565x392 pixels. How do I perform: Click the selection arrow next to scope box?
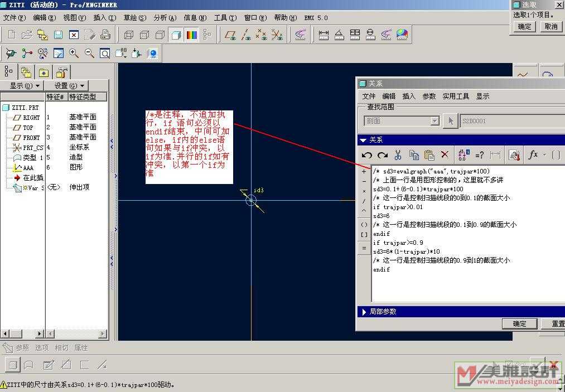coord(451,121)
